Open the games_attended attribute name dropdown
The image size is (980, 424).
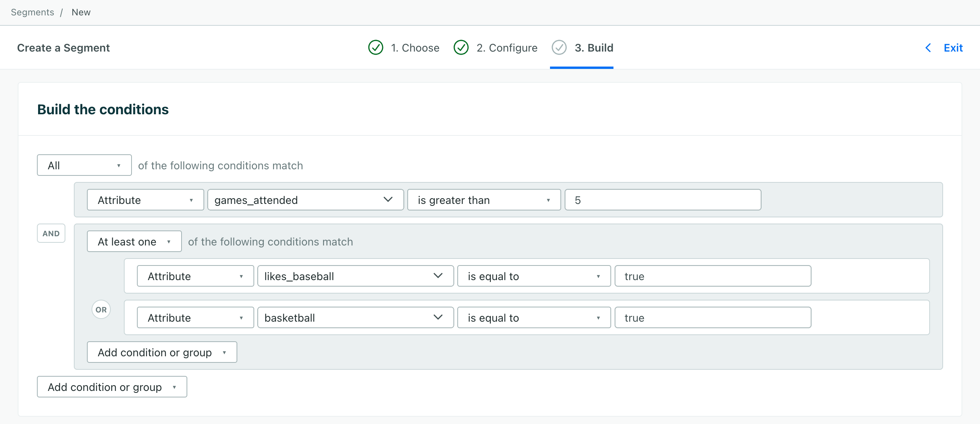tap(305, 200)
